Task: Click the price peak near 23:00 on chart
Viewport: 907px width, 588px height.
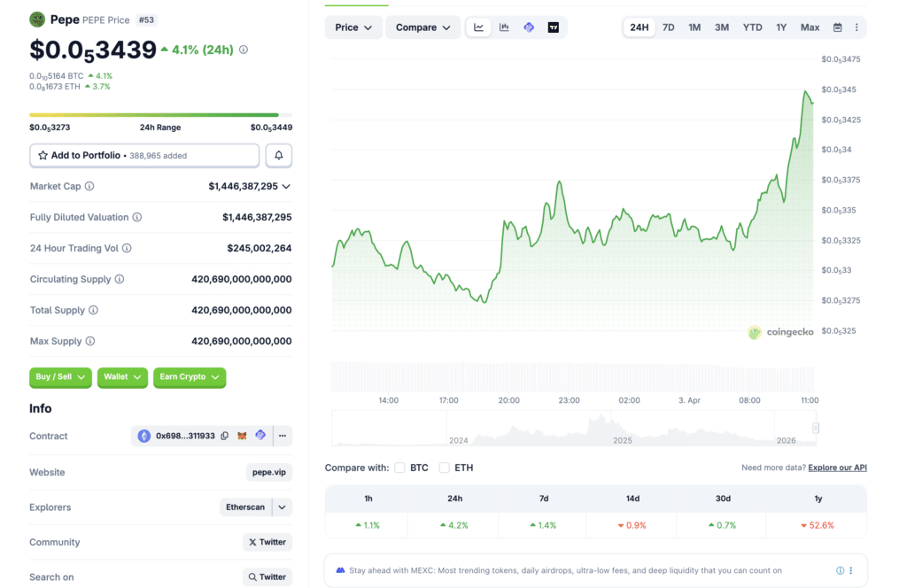Action: click(560, 182)
